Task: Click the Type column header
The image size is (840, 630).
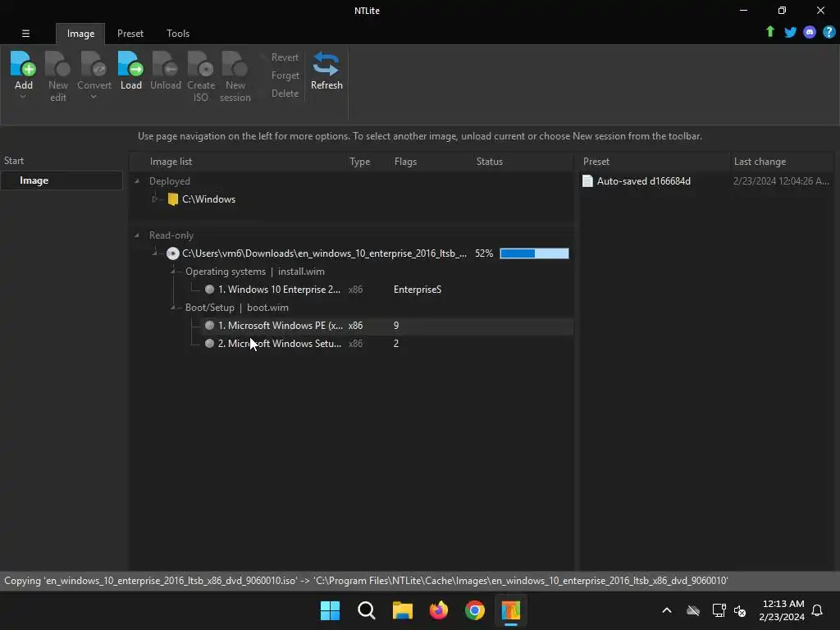Action: (x=368, y=162)
